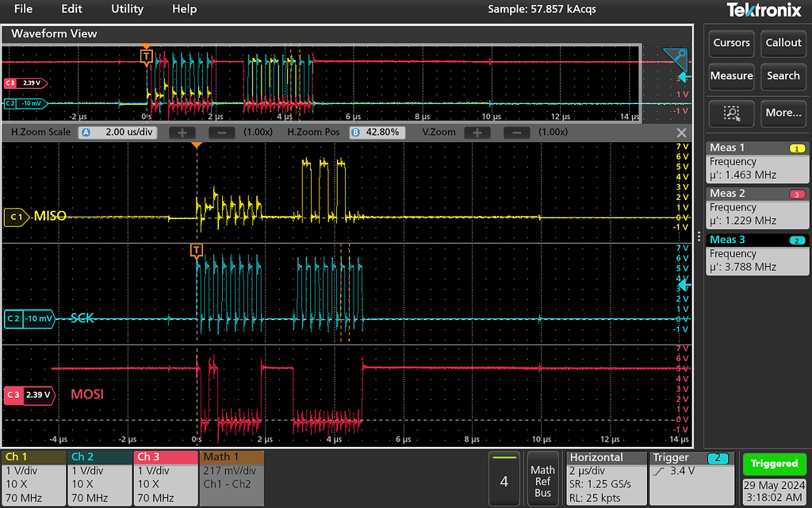Click the Waveform View title

(54, 33)
